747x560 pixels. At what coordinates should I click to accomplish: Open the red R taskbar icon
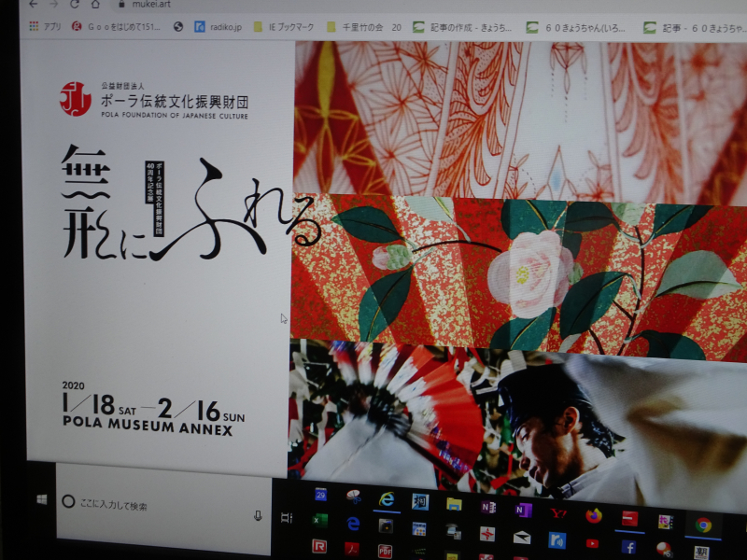point(319,546)
